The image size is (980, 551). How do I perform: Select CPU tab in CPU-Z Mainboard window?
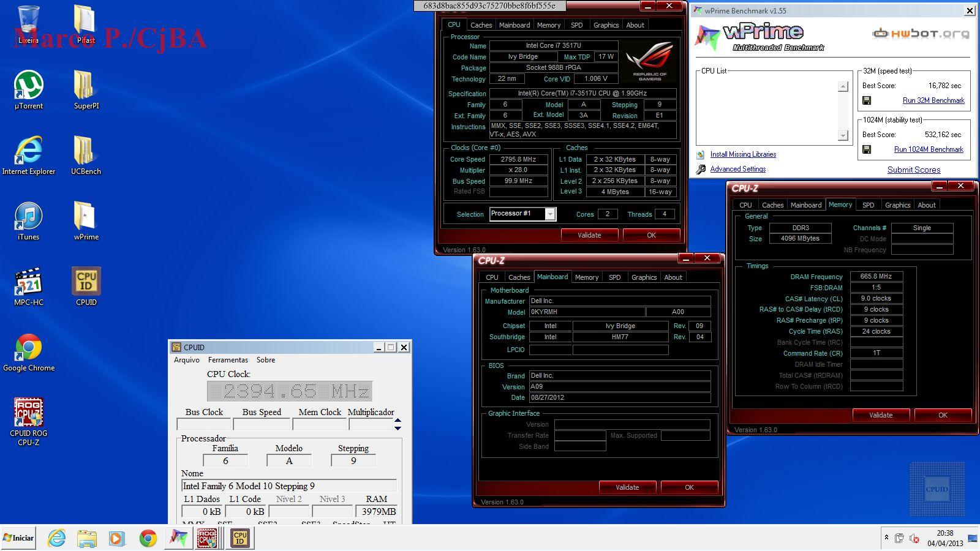pos(492,277)
